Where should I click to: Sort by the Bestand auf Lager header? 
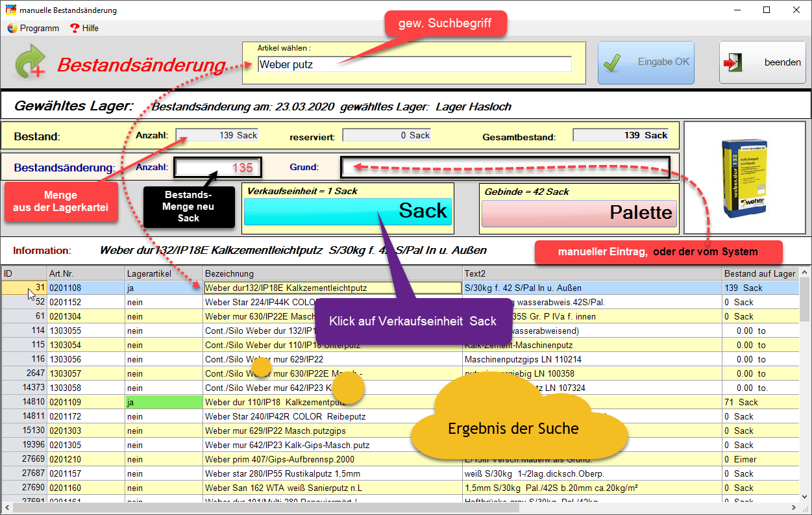click(x=761, y=273)
